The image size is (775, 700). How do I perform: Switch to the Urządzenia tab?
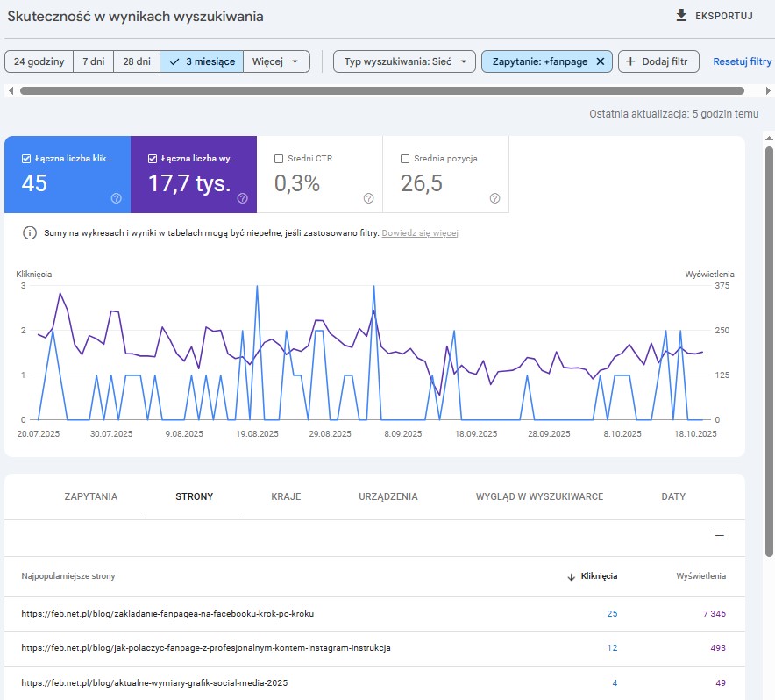click(388, 496)
